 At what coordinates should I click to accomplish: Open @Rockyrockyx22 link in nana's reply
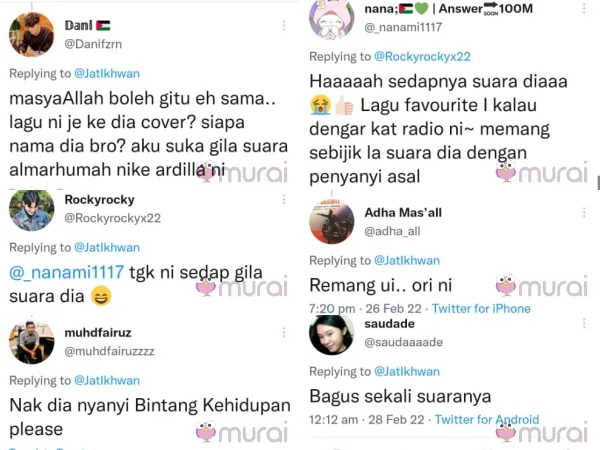tap(422, 57)
